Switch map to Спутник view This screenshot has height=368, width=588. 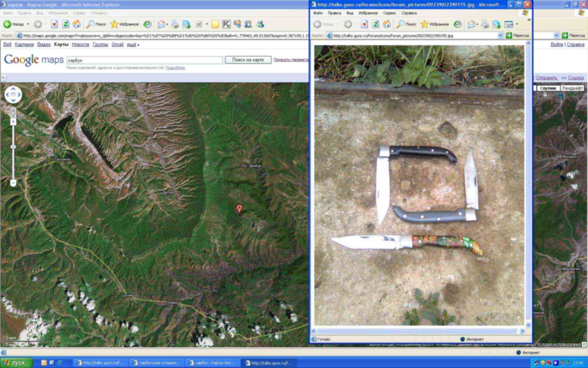[548, 88]
